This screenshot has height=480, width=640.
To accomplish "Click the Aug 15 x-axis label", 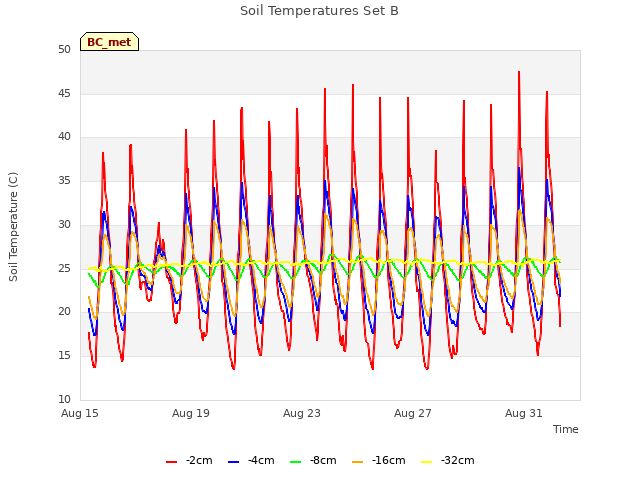I will [x=80, y=413].
